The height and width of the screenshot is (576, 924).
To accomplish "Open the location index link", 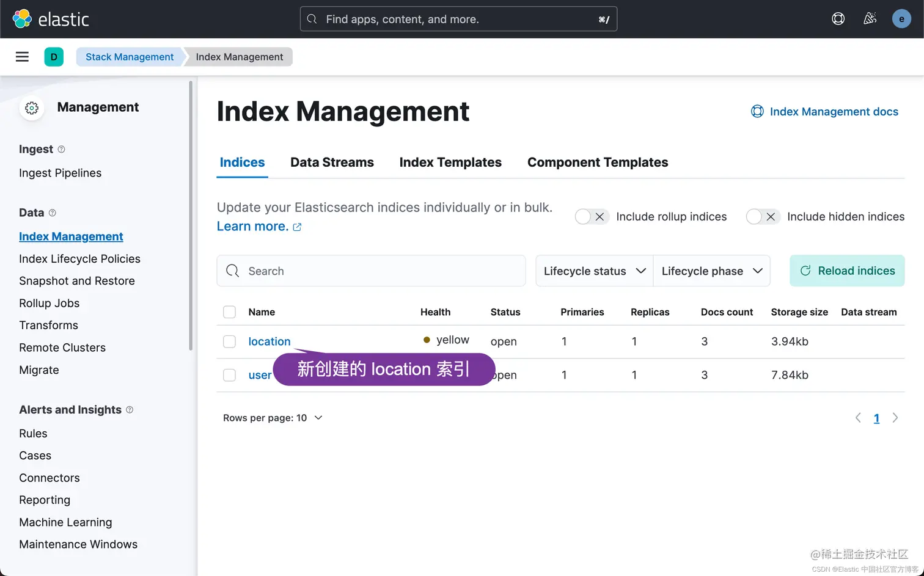I will pos(269,341).
